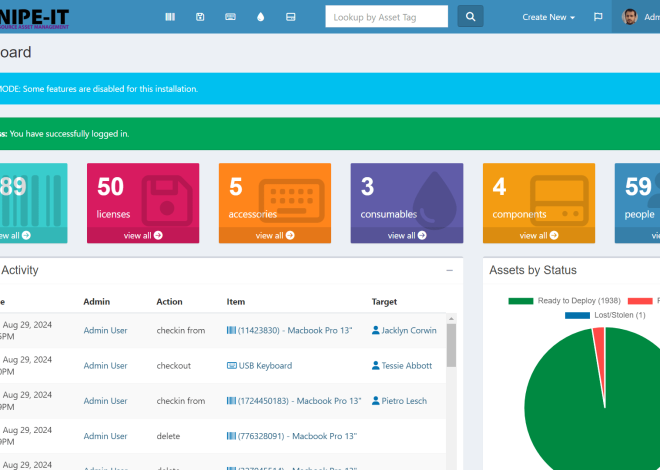The width and height of the screenshot is (660, 470).
Task: Open the 59 people card
Action: pyautogui.click(x=637, y=203)
